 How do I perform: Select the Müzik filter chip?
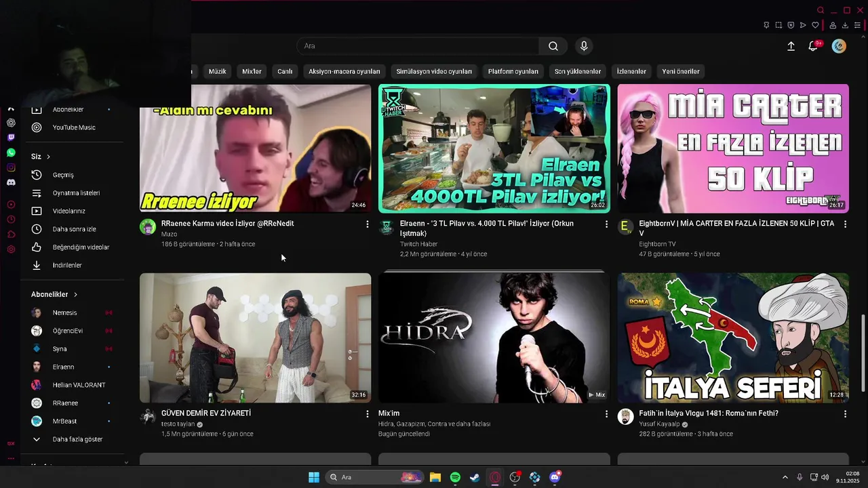pos(217,71)
